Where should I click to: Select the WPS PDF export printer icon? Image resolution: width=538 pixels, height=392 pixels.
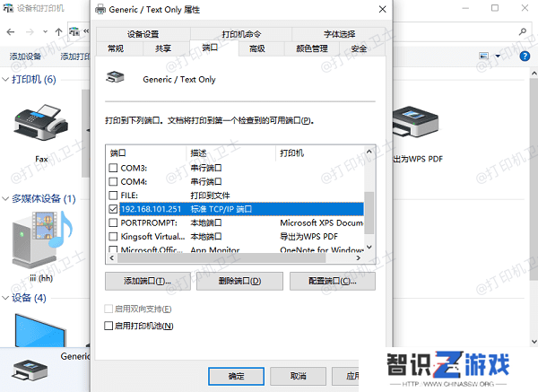415,121
